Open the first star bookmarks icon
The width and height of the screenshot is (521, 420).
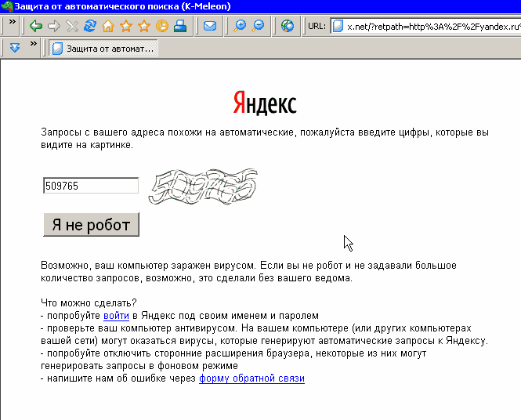(x=126, y=26)
